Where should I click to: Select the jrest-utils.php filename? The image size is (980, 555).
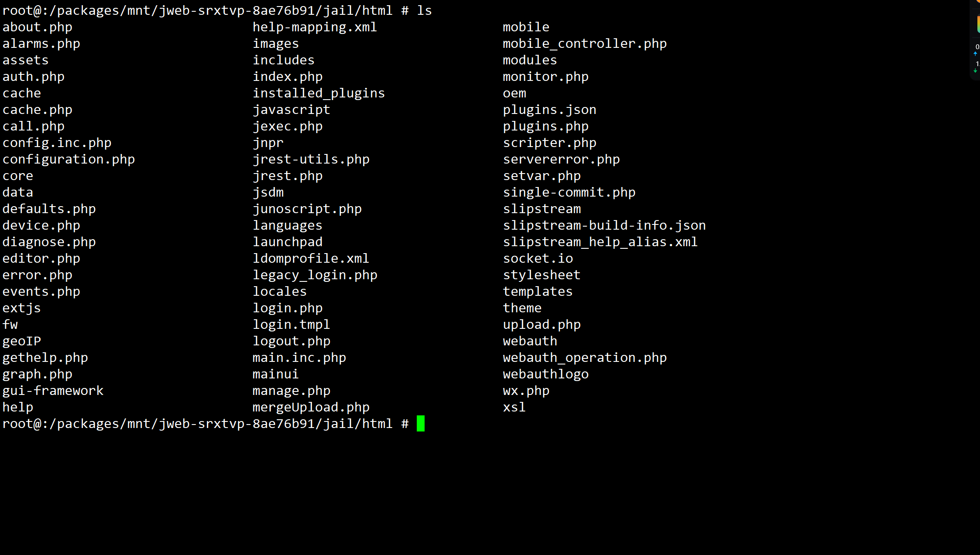pyautogui.click(x=311, y=159)
